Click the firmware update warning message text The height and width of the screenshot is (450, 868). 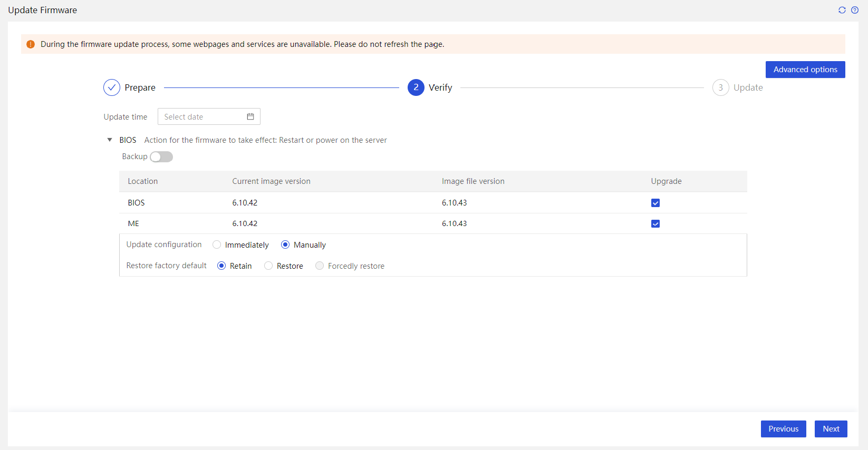pos(243,44)
